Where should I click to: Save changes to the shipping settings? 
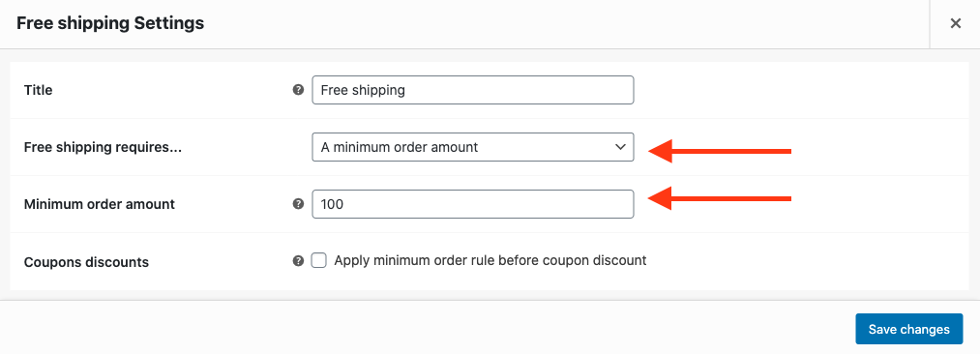point(908,329)
